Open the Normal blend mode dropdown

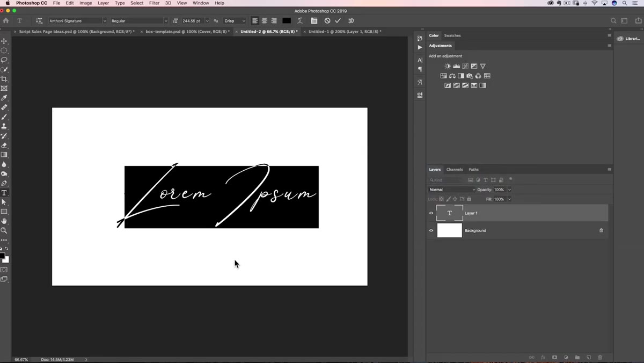click(452, 190)
